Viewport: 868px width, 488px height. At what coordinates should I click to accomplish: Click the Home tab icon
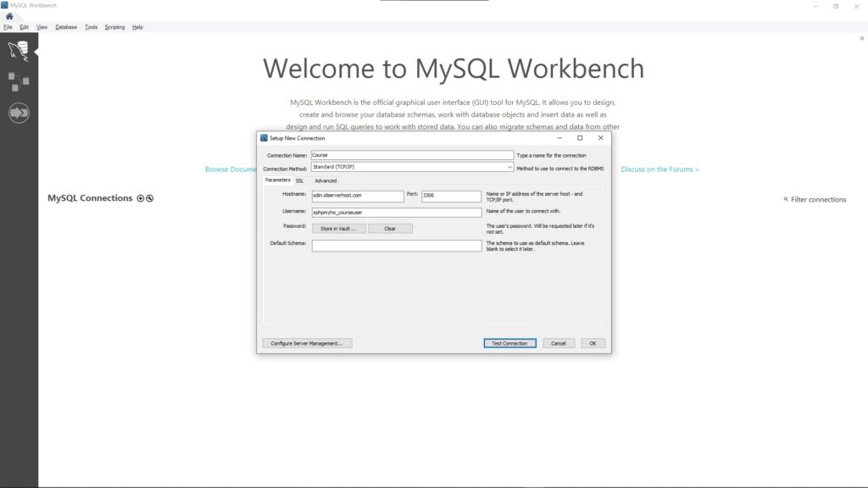point(9,16)
